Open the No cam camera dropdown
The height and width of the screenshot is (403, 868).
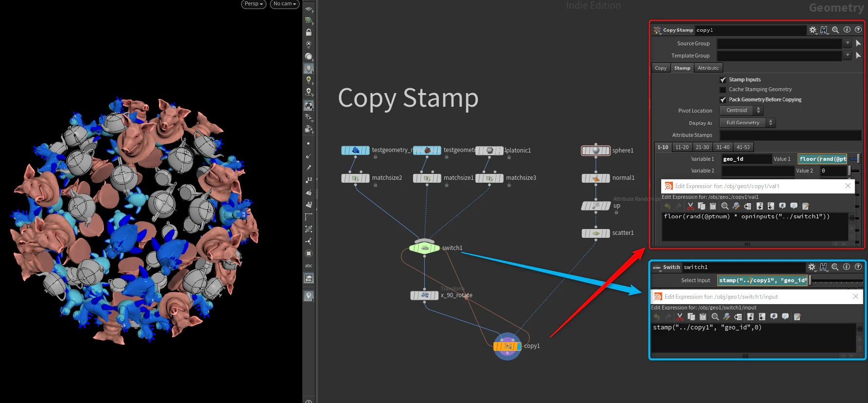(x=285, y=4)
